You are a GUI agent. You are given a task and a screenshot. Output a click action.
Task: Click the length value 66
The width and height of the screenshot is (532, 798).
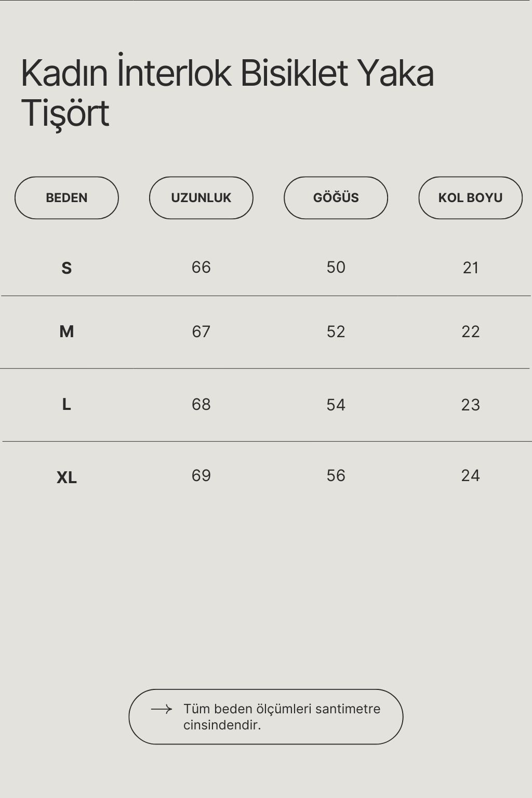click(x=201, y=268)
